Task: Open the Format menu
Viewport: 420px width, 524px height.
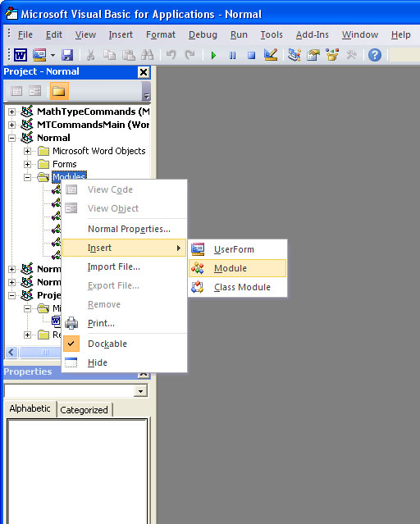Action: (x=161, y=34)
